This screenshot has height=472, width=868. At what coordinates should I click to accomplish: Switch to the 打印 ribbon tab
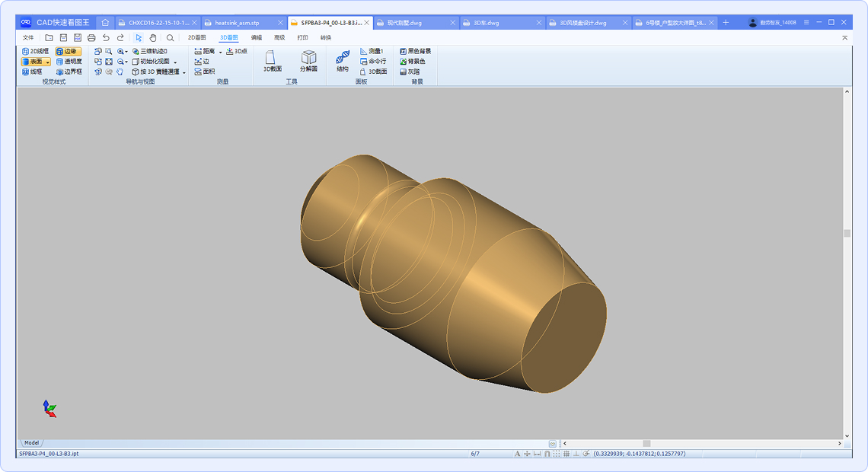303,37
